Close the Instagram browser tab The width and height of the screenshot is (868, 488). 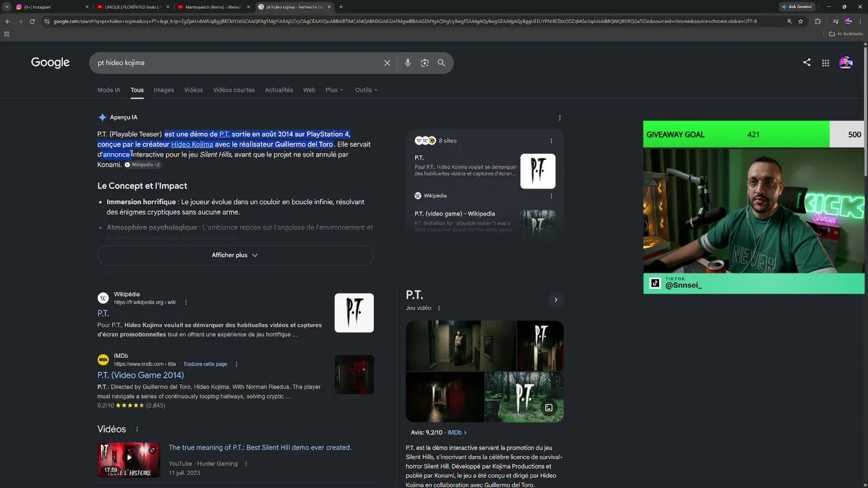point(87,7)
